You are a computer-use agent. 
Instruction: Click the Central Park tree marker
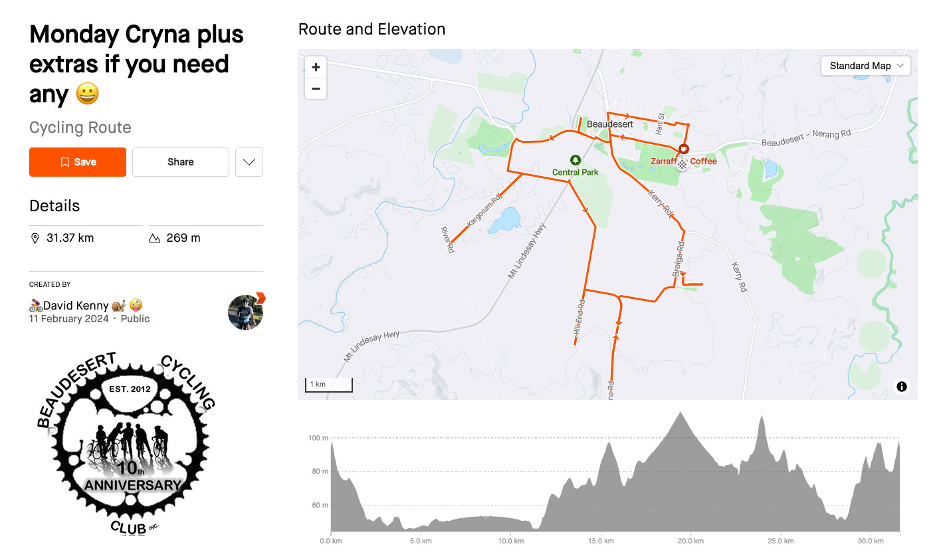(576, 160)
